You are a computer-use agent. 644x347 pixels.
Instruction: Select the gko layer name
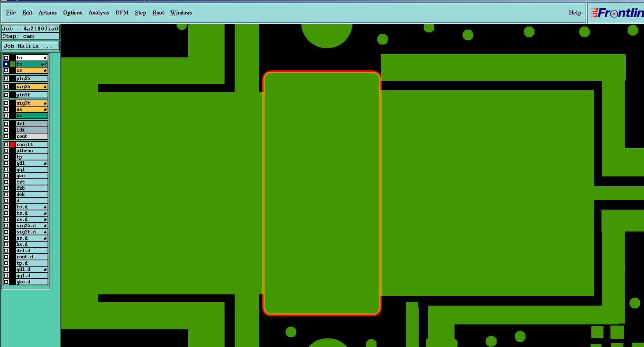32,176
